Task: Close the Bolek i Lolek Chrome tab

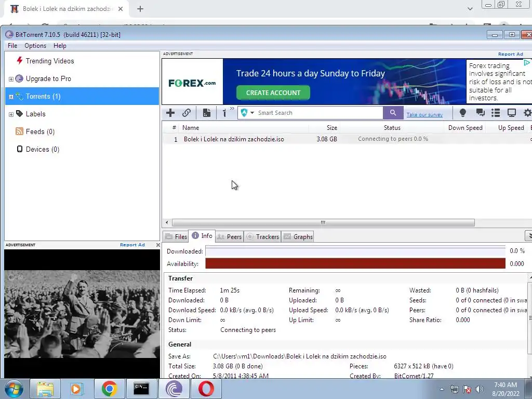Action: (121, 9)
